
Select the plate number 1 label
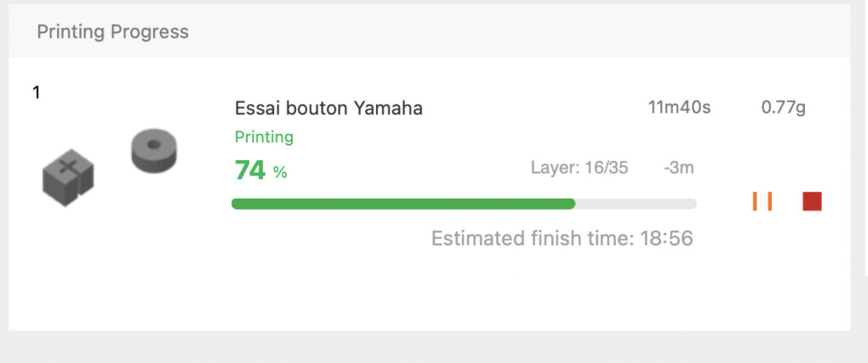click(x=37, y=93)
